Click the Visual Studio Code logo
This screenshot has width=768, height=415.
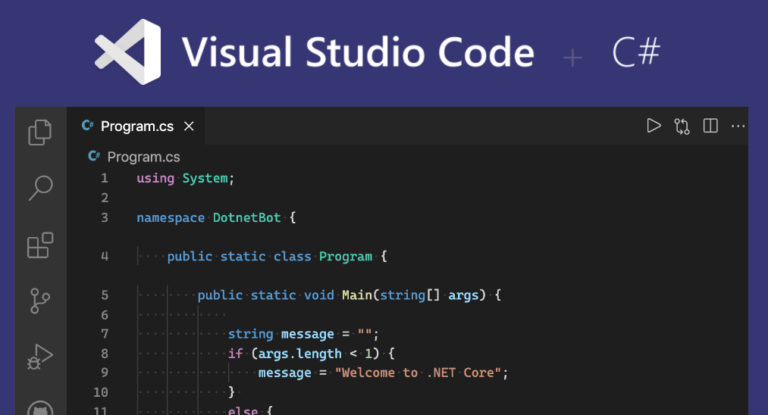coord(128,52)
